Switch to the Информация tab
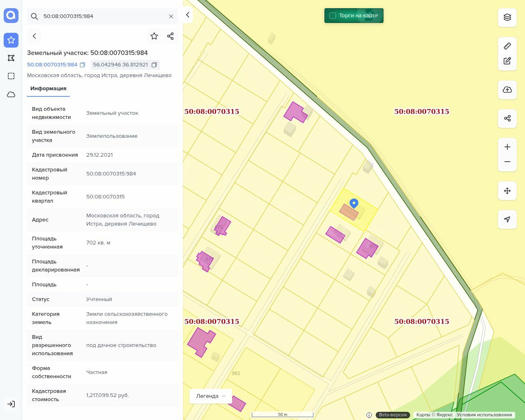Screen dimensions: 525x420 click(48, 89)
